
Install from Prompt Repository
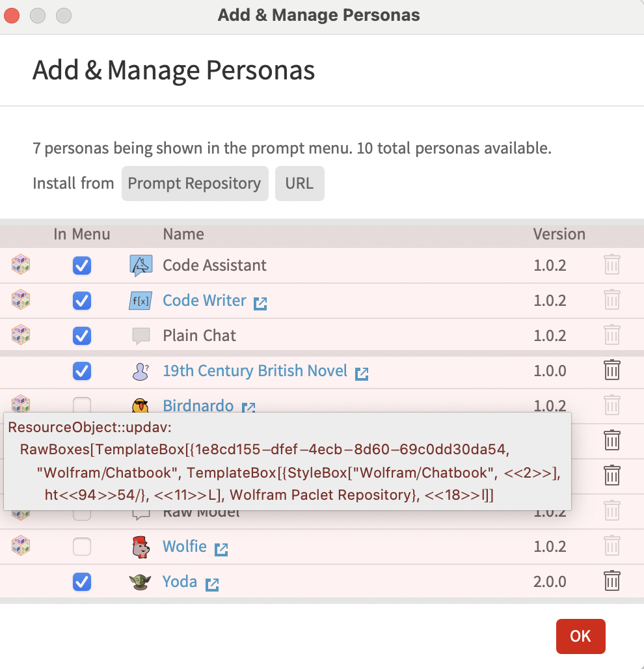195,184
